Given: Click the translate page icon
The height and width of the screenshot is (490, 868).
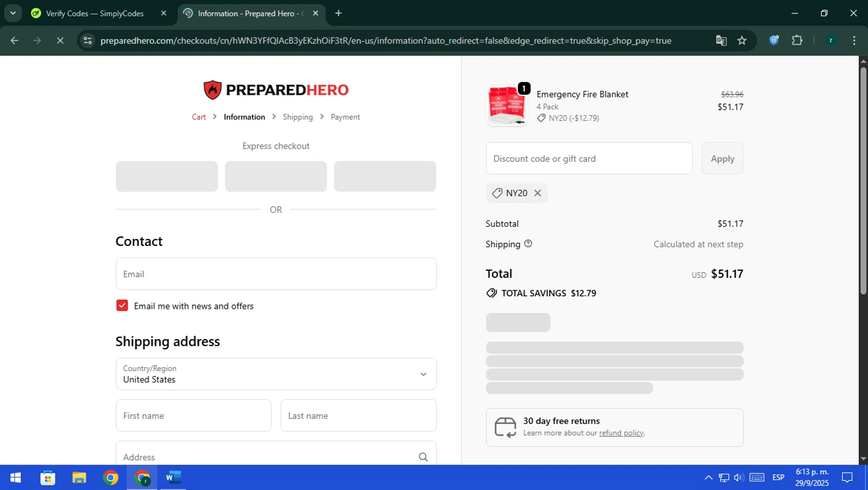Looking at the screenshot, I should [721, 40].
